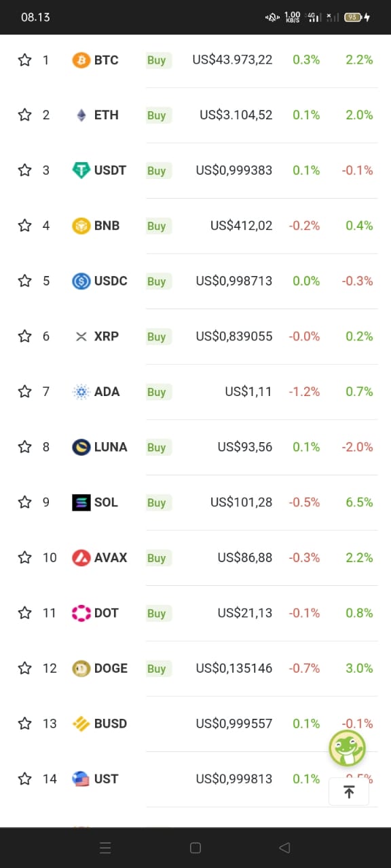391x868 pixels.
Task: Select the Tether USDT icon
Action: (x=81, y=170)
